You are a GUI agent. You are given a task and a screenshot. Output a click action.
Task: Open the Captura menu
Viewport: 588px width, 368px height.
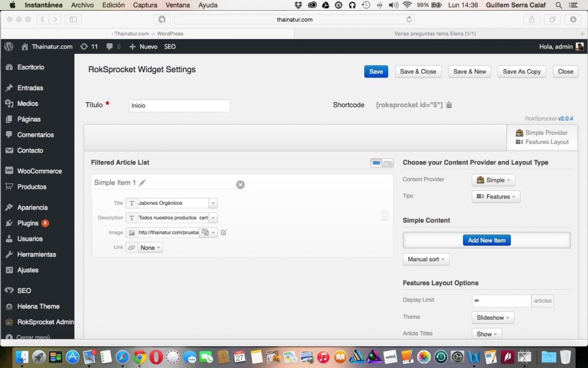[145, 5]
